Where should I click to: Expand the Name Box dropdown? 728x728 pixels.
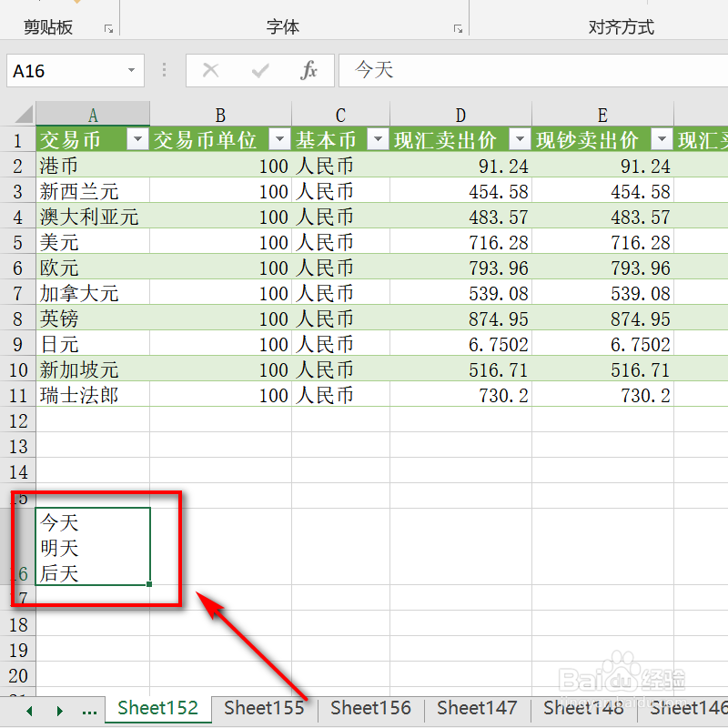[131, 71]
